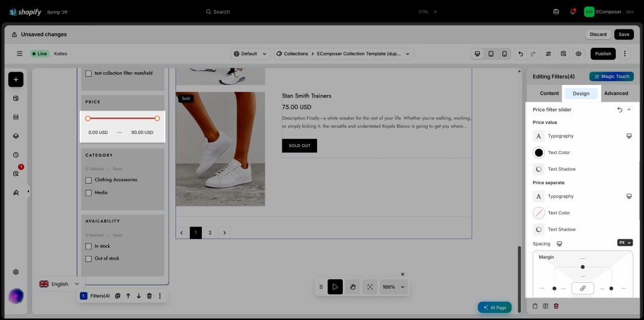Viewport: 644px width, 320px height.
Task: Toggle responsive device icon for Price value Typography
Action: pyautogui.click(x=629, y=136)
